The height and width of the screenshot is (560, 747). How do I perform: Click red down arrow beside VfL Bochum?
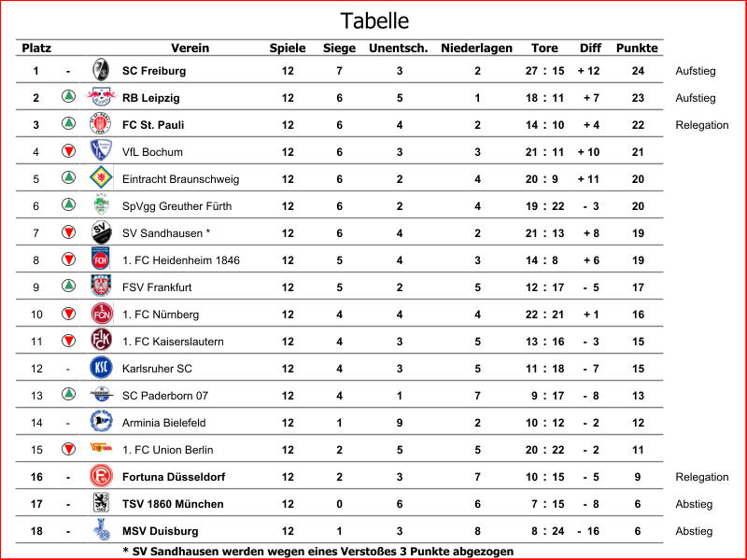pyautogui.click(x=68, y=151)
